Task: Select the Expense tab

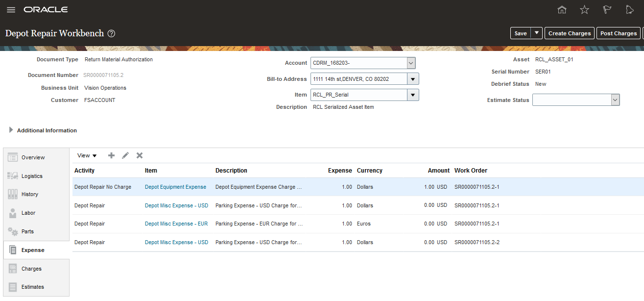Action: 36,250
